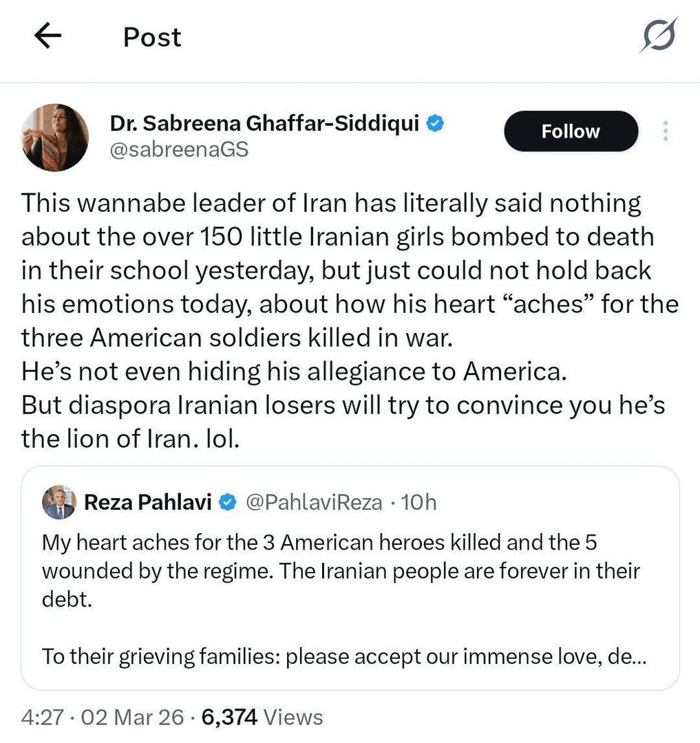Open Grok from the top-right icon
The image size is (700, 743).
point(657,35)
